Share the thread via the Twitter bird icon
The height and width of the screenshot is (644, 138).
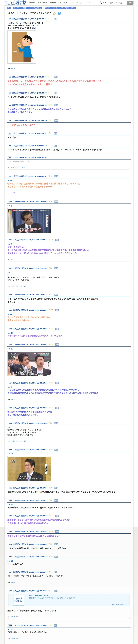[x=60, y=14]
